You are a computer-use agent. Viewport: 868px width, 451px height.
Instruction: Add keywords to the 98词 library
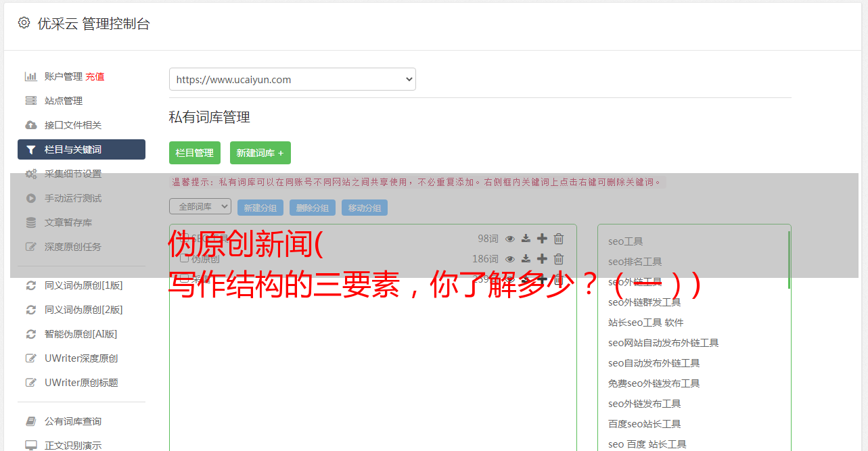click(542, 239)
